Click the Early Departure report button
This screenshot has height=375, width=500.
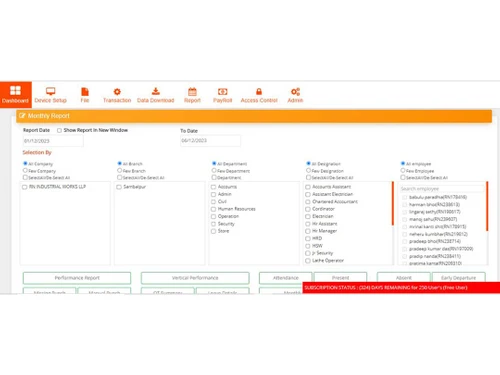tap(459, 278)
